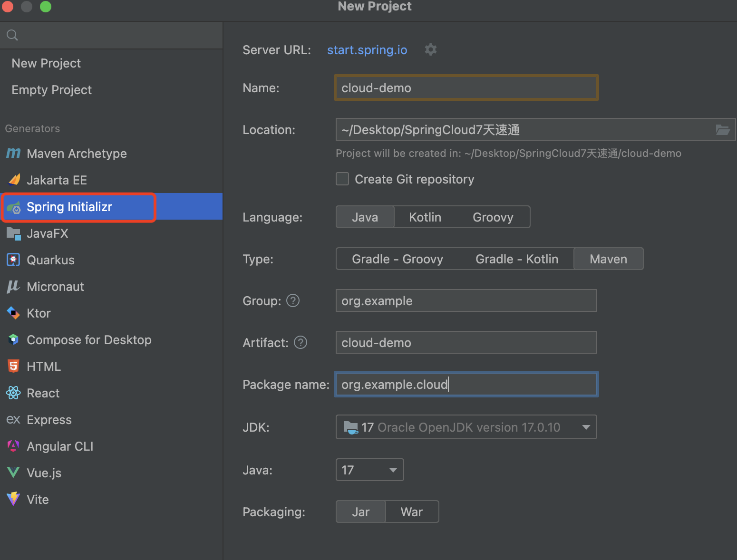Choose Jakarta EE generator

(111, 180)
